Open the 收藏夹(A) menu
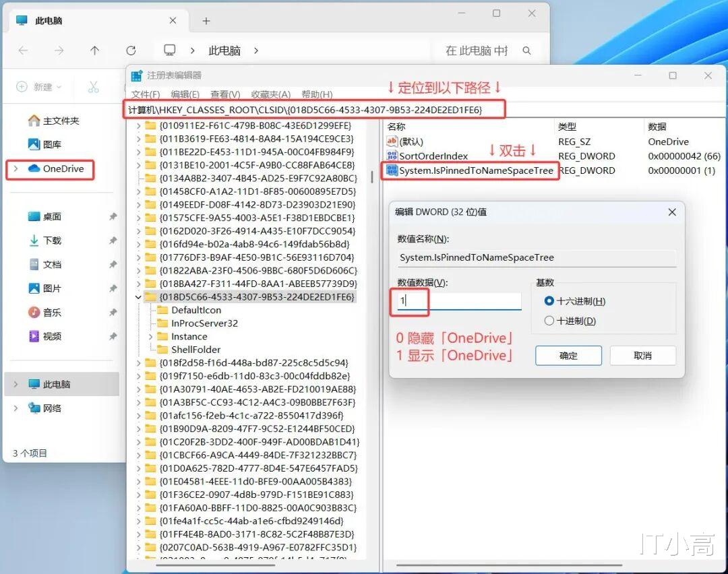This screenshot has height=574, width=728. 271,94
